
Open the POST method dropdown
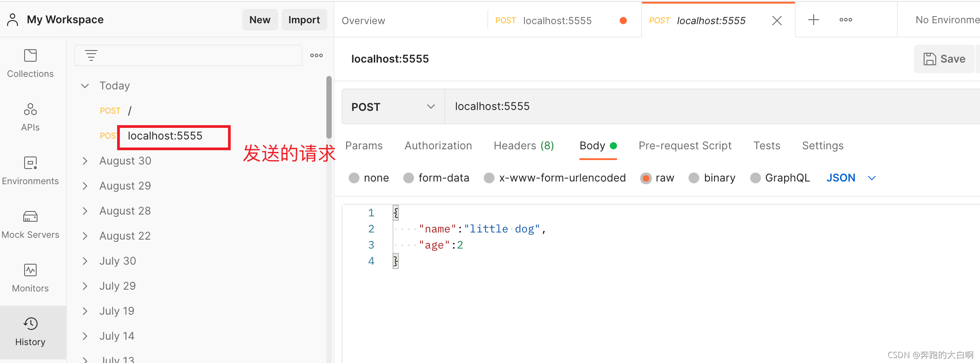click(393, 106)
